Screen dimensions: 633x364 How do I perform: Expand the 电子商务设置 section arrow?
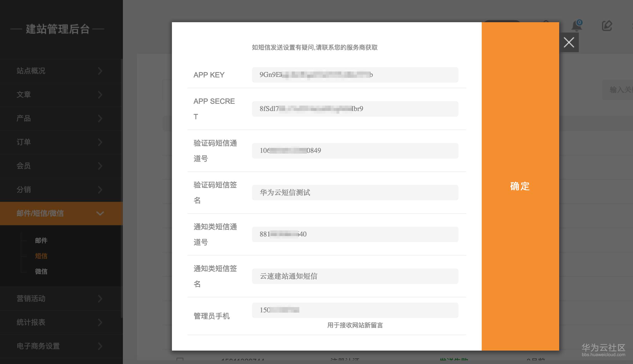(x=100, y=346)
